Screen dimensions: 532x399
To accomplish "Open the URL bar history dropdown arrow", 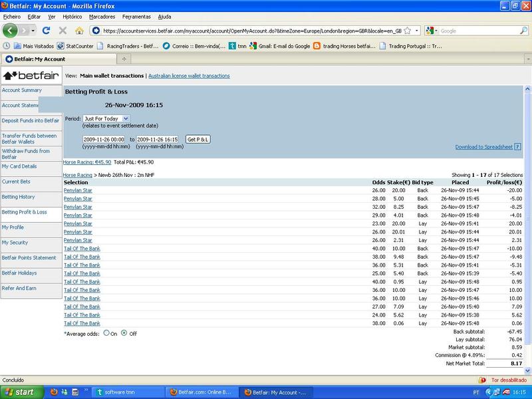I will point(417,31).
